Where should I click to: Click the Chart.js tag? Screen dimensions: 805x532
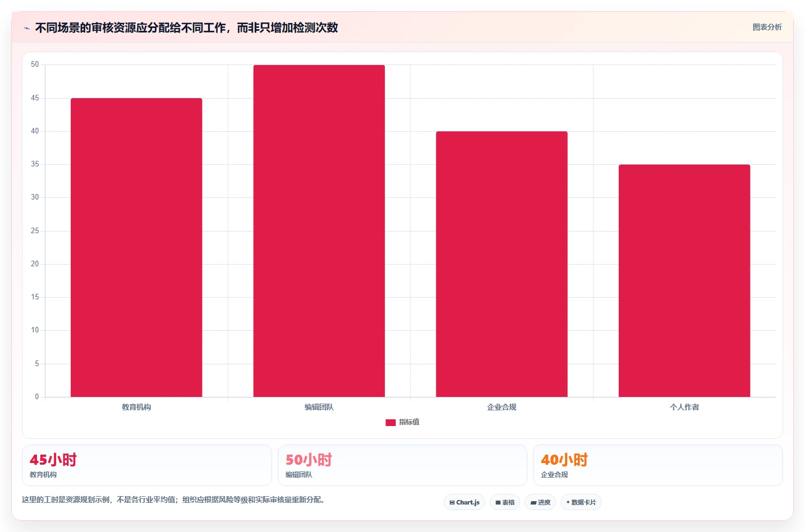[464, 502]
